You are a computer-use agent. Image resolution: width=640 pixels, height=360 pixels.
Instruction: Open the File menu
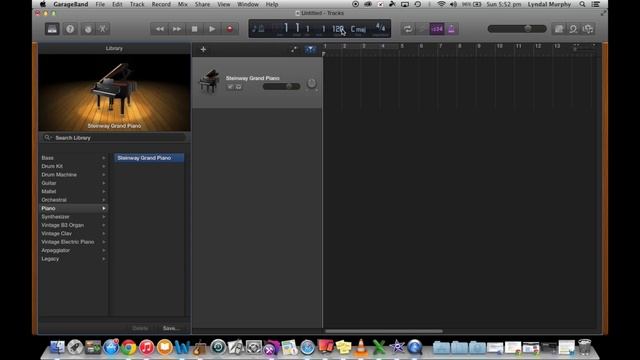pos(100,4)
